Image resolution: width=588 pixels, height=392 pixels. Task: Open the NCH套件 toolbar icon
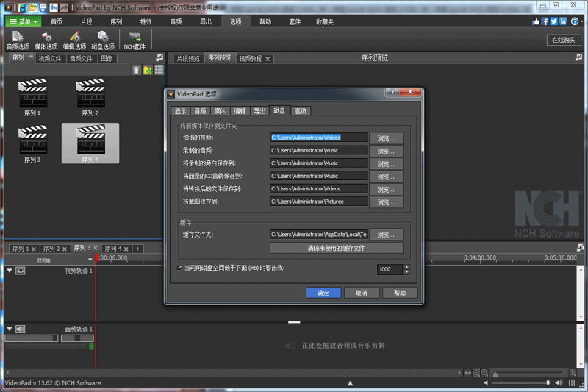pos(135,39)
